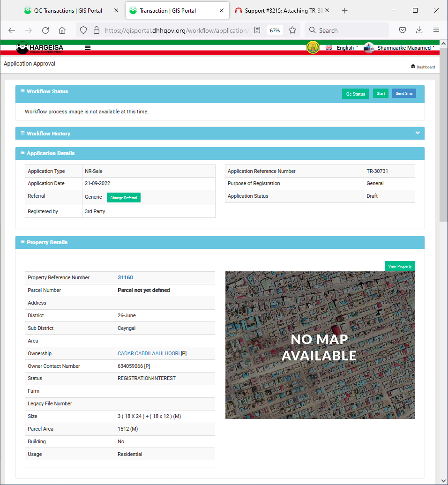Image resolution: width=448 pixels, height=485 pixels.
Task: Click the 67% zoom level indicator
Action: pos(275,30)
